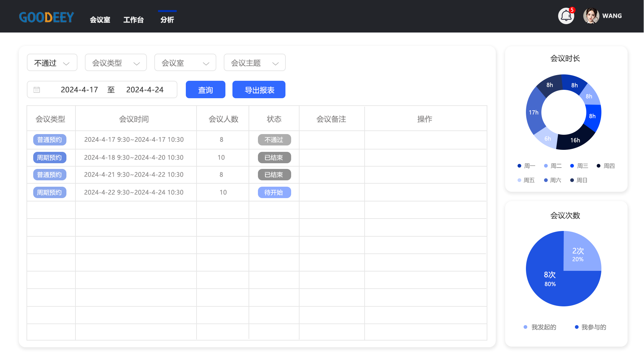644x362 pixels.
Task: Expand the 不通过 status dropdown
Action: tap(52, 63)
